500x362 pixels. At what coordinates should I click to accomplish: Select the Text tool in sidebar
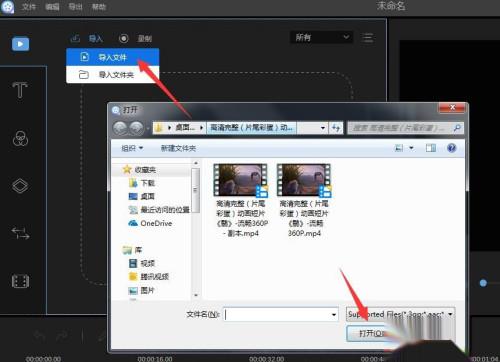click(x=20, y=90)
